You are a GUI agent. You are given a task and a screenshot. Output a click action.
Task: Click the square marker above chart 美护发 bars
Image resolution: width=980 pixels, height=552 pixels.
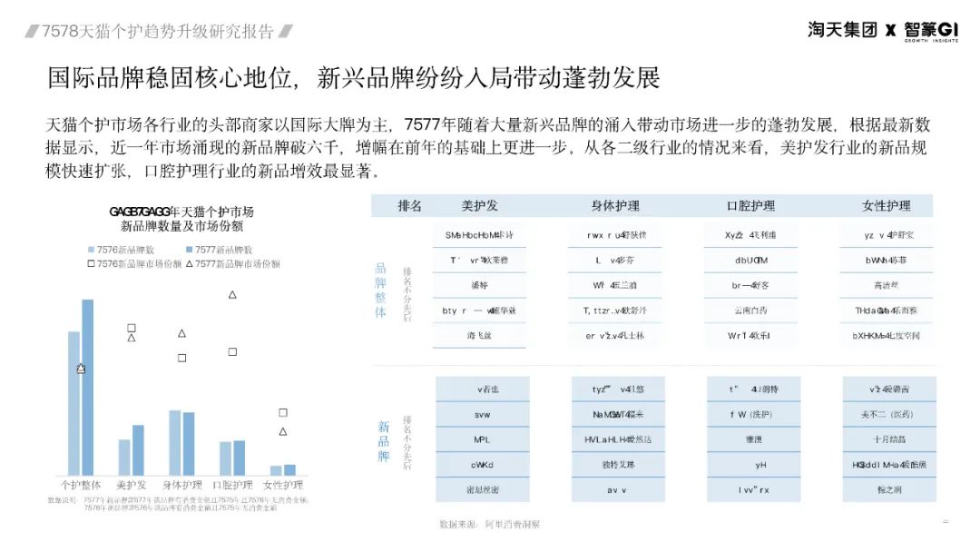pos(132,328)
